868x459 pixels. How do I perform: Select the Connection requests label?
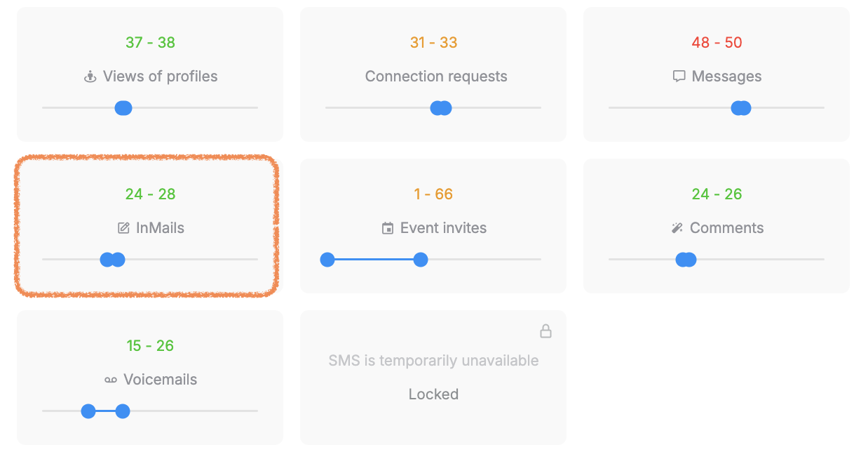(x=436, y=76)
